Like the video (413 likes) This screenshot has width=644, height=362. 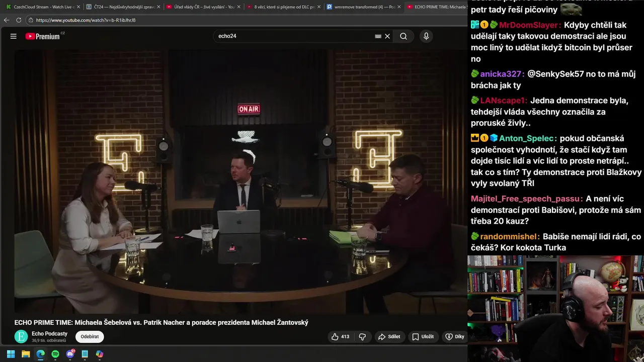[340, 337]
